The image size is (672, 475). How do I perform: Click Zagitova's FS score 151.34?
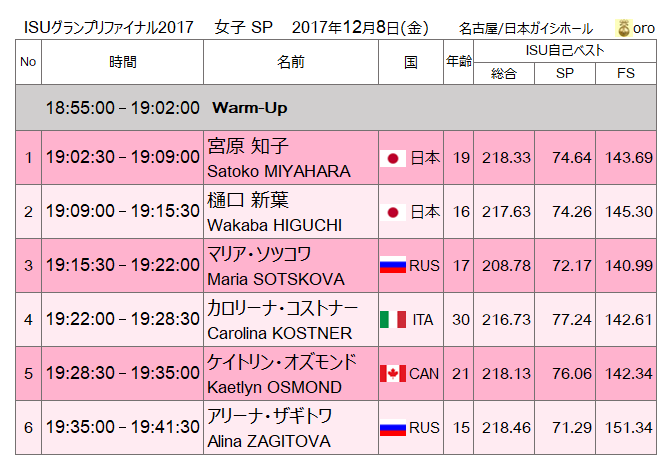coord(628,428)
